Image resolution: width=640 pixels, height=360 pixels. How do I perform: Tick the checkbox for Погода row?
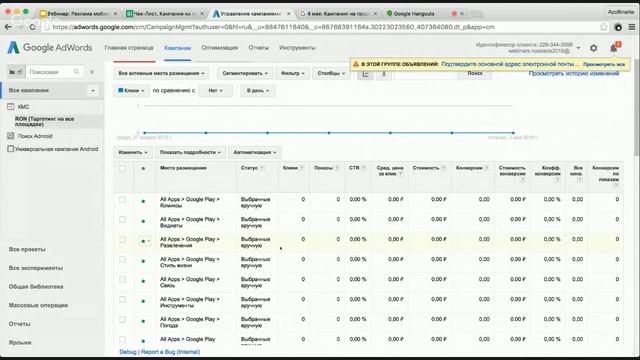pos(122,320)
